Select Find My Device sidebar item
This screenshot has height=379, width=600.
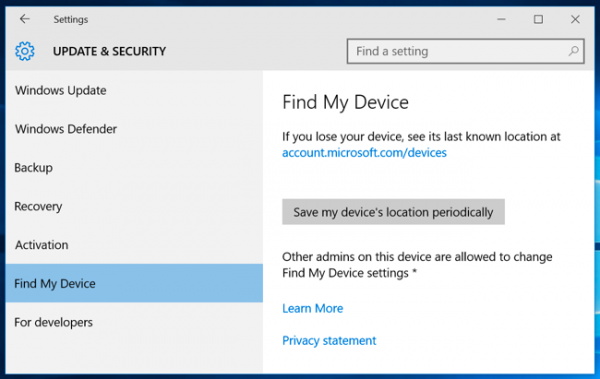point(134,283)
